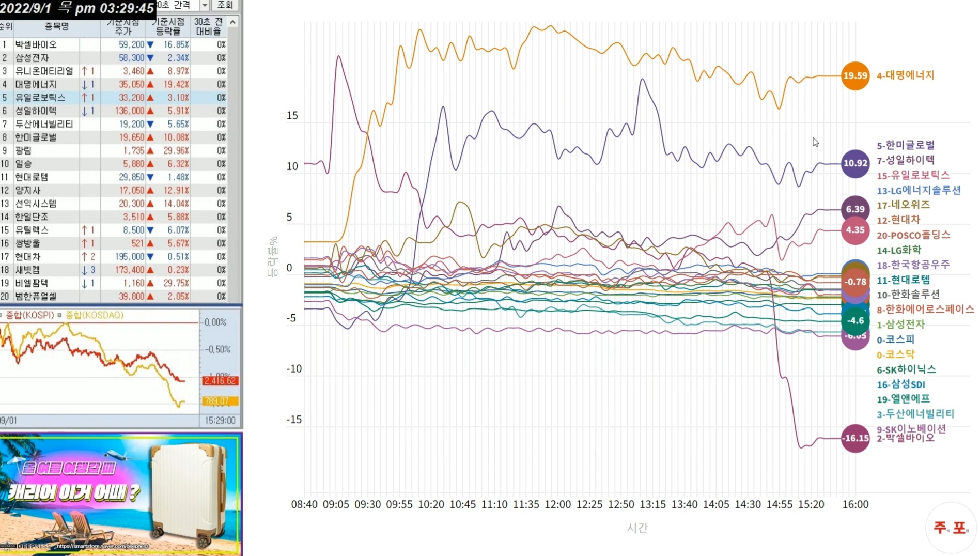The image size is (980, 556).
Task: Select the 유일로보틱스 highlighted row
Action: [x=113, y=98]
